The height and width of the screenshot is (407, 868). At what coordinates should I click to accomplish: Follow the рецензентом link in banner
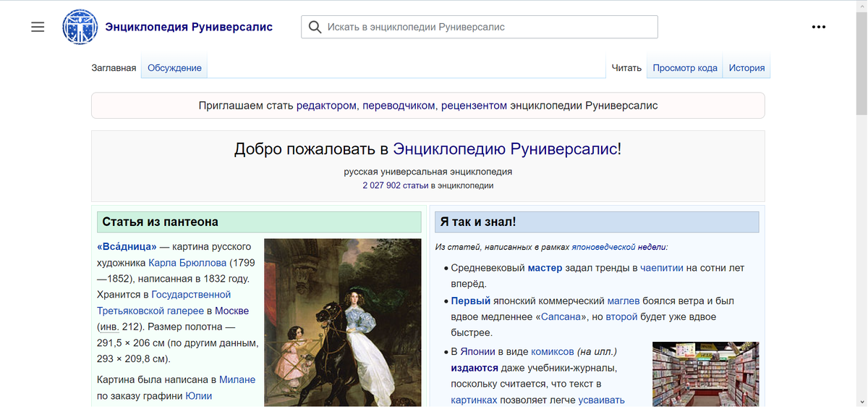475,106
